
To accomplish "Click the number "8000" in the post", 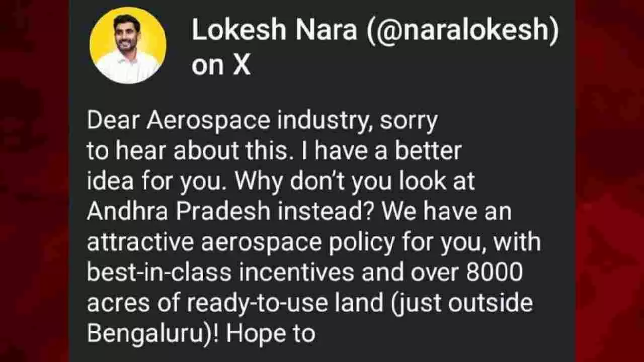I will 495,273.
